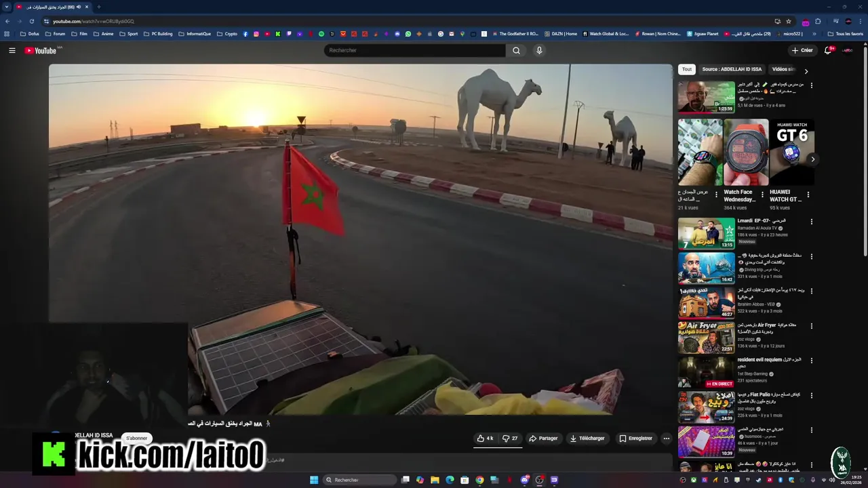Open the Jigsaw Planet bookmark
Viewport: 868px width, 488px height.
pyautogui.click(x=703, y=34)
